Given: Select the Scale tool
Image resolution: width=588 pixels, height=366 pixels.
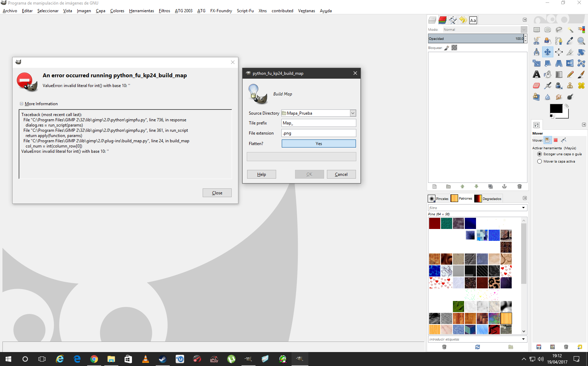Looking at the screenshot, I should pos(537,63).
